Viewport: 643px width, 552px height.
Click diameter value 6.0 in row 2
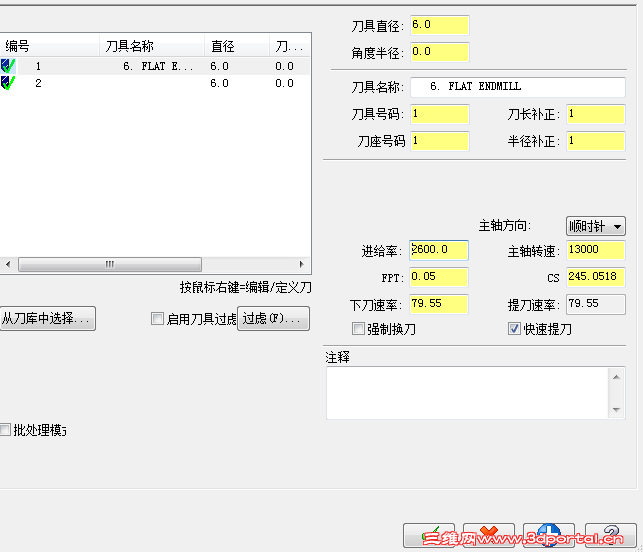(x=219, y=83)
